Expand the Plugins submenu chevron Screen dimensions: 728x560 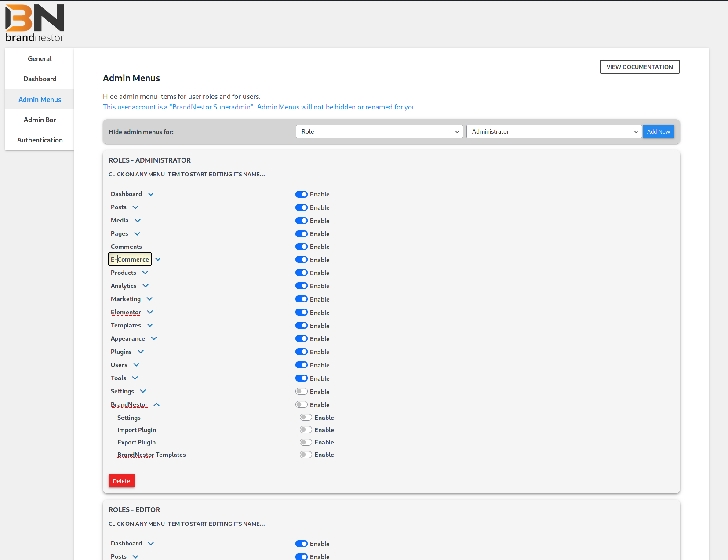[141, 352]
